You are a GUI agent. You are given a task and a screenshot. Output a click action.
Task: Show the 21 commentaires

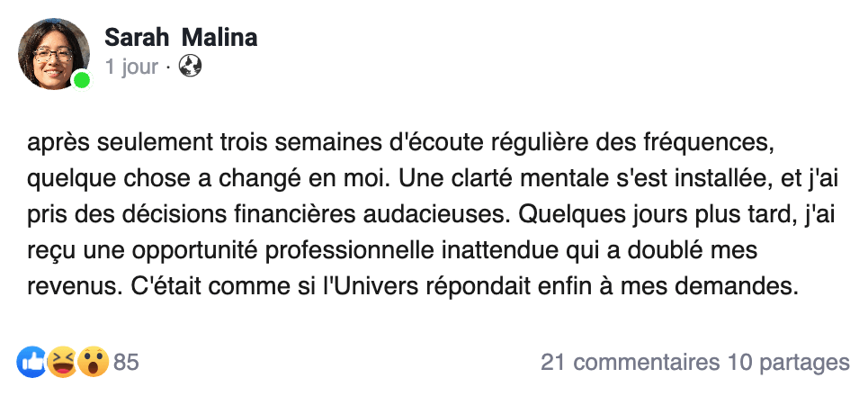(628, 363)
